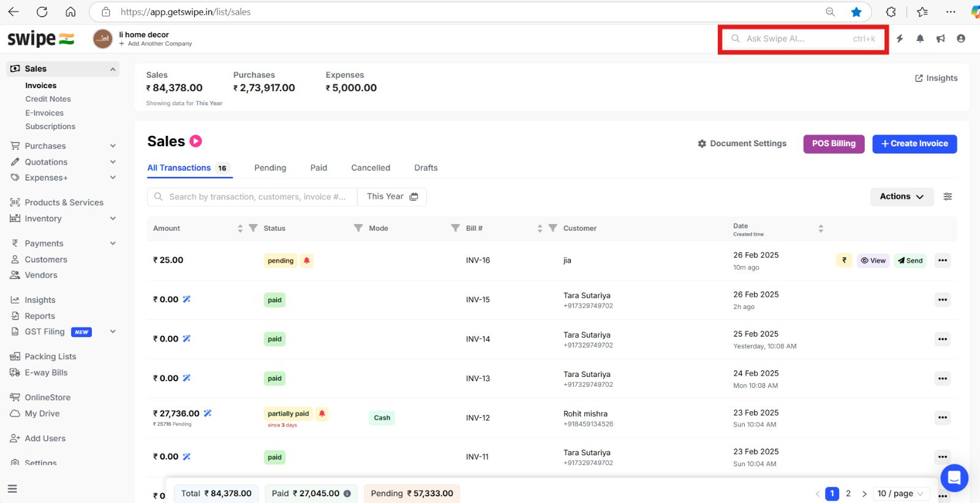The width and height of the screenshot is (980, 503).
Task: Open the Actions dropdown
Action: [x=902, y=196]
